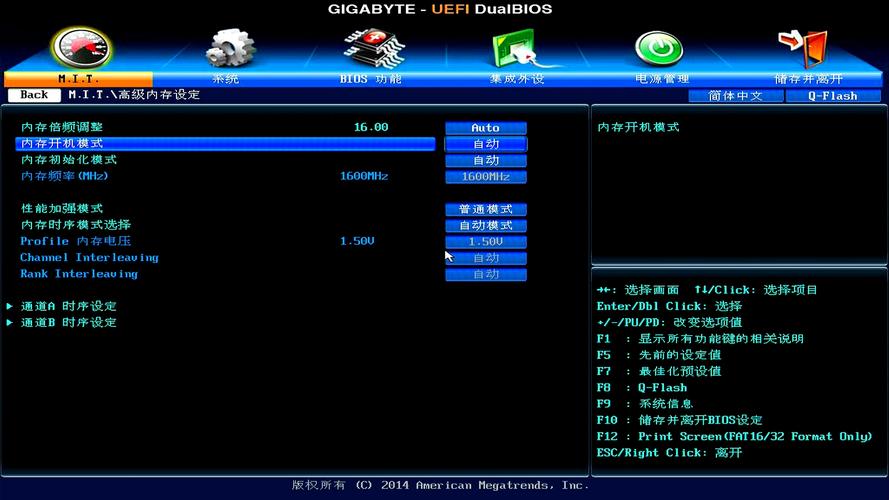Open the 自动 value for 内存初始化模式

click(x=486, y=160)
